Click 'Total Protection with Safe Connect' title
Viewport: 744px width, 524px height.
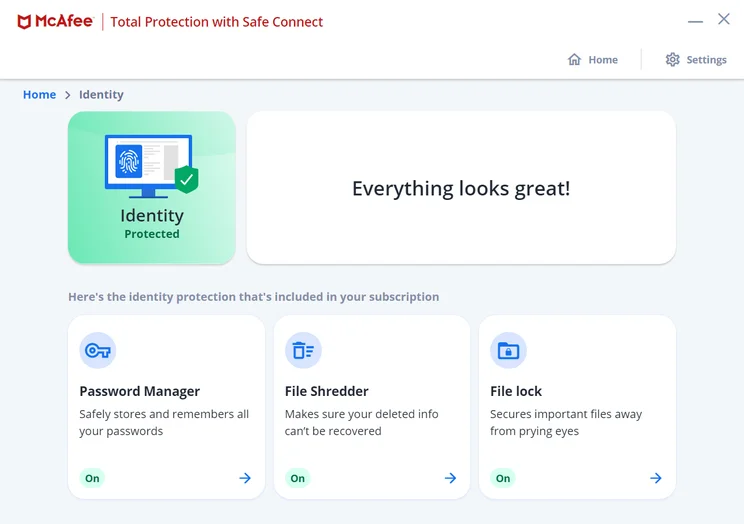pos(216,22)
